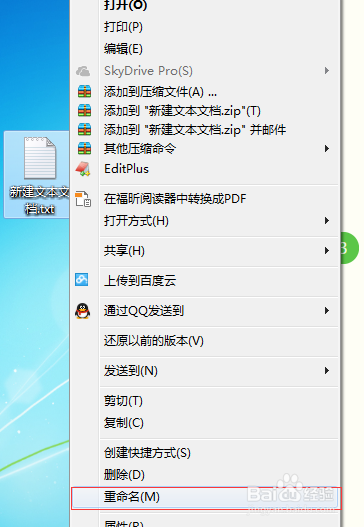Click the 新建文本文档.txt file name label
The height and width of the screenshot is (527, 364).
[39, 201]
